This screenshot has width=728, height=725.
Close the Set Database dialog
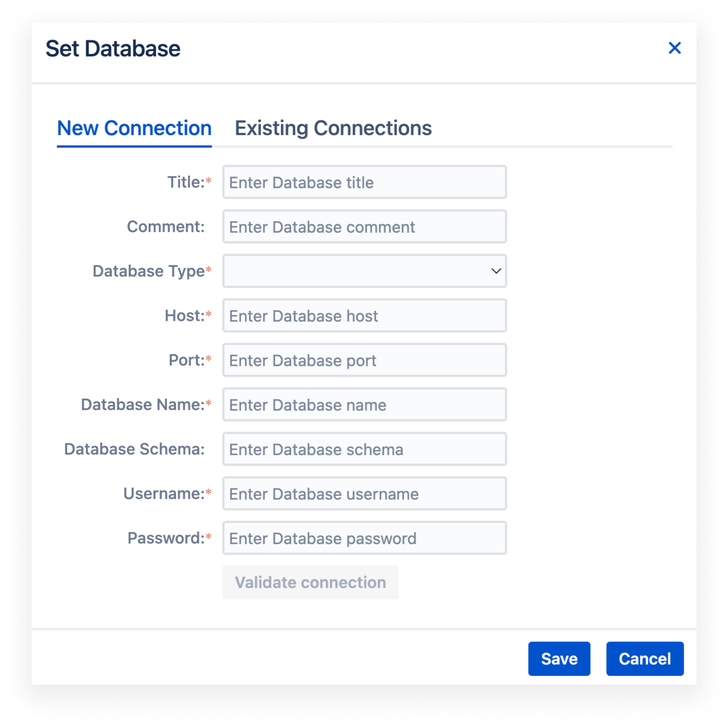click(x=675, y=48)
